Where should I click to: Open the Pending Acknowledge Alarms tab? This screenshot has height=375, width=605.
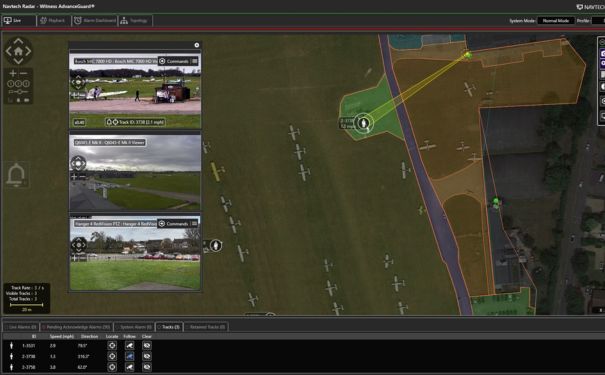point(76,327)
